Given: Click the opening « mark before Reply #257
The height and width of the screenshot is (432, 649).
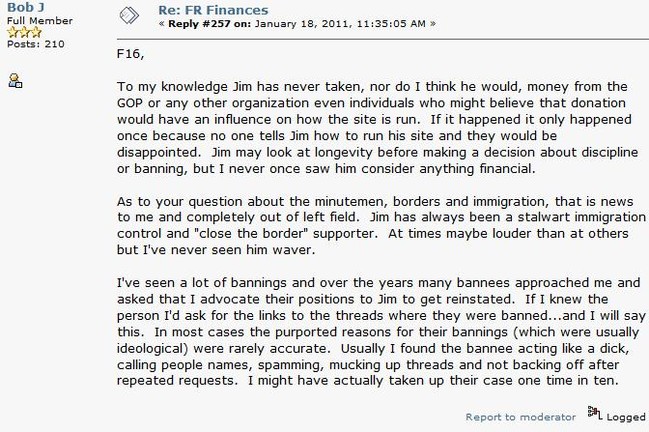Looking at the screenshot, I should coord(161,24).
